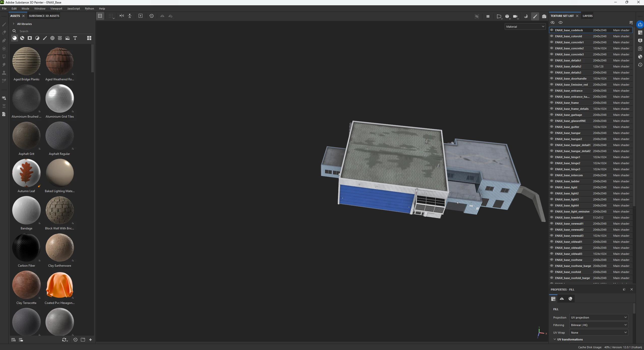Open the camera screenshot icon in viewport toolbar
Image resolution: width=644 pixels, height=350 pixels.
click(544, 16)
